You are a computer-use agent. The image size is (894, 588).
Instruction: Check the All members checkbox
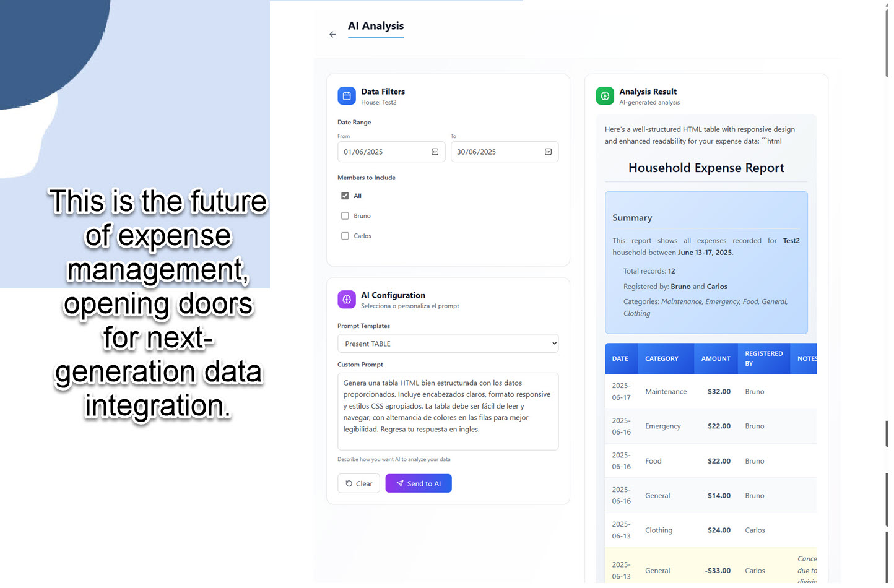pyautogui.click(x=345, y=196)
